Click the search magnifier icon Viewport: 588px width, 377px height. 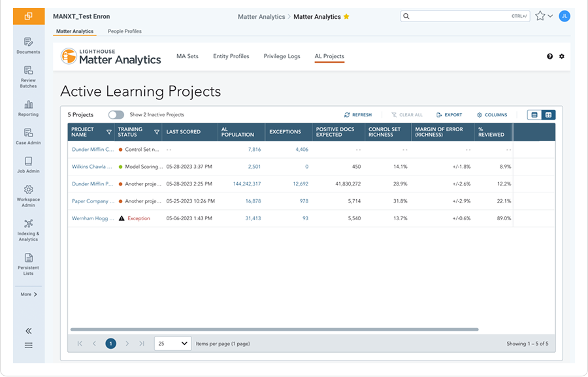click(406, 16)
